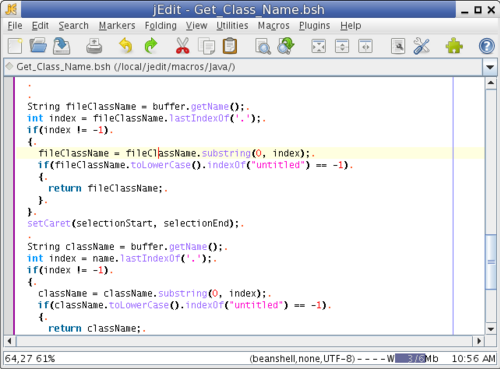This screenshot has height=369, width=500.
Task: Open the View menu
Action: click(x=196, y=25)
